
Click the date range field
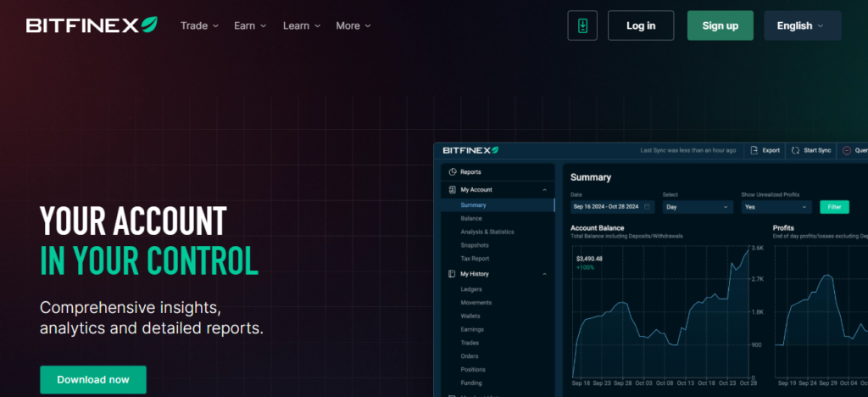point(613,206)
